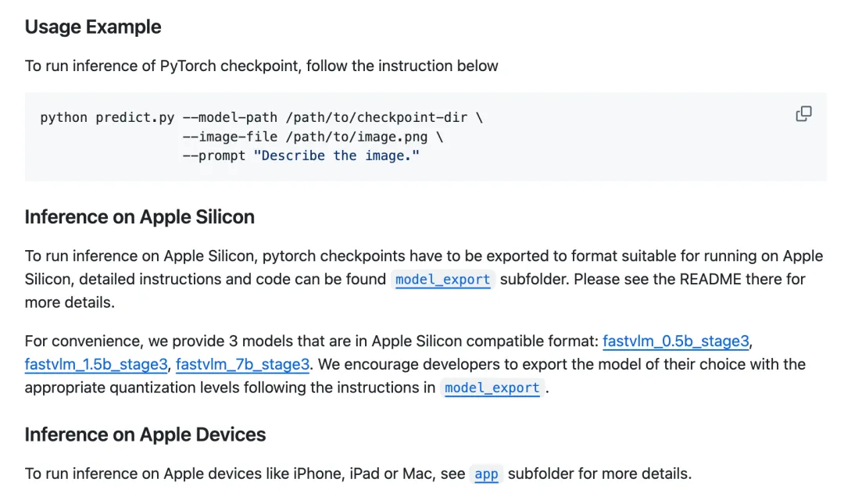Copy the predict.py code snippet
Image resolution: width=844 pixels, height=504 pixels.
pos(803,114)
